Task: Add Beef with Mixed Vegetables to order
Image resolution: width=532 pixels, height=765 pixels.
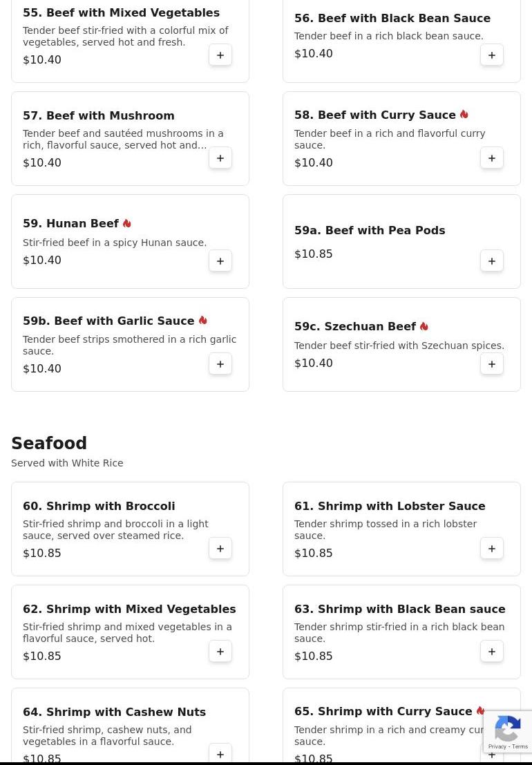Action: (220, 55)
